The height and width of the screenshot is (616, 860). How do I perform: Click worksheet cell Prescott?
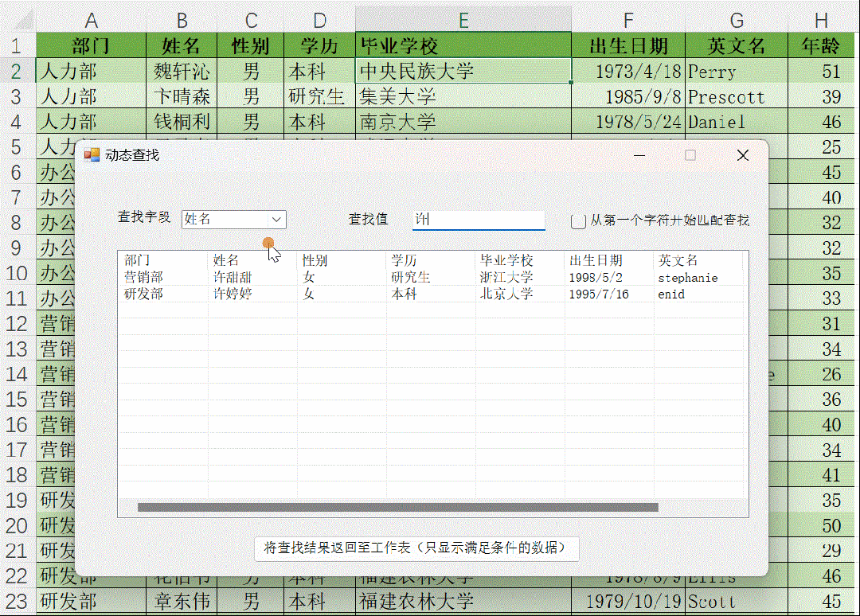tap(737, 96)
